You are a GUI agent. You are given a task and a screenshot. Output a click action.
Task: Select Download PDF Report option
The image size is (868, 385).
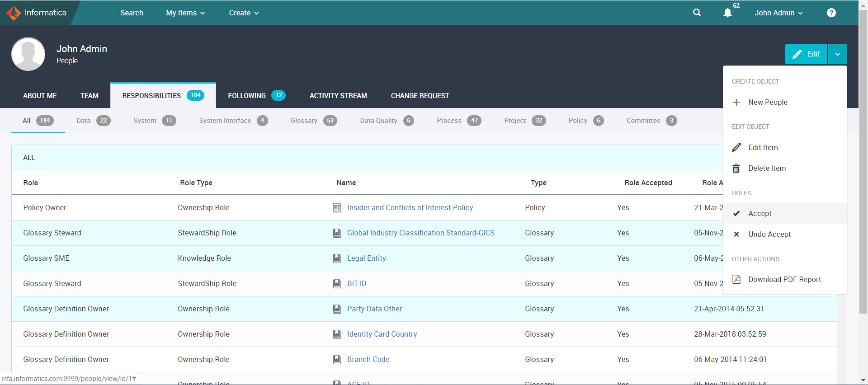point(785,279)
